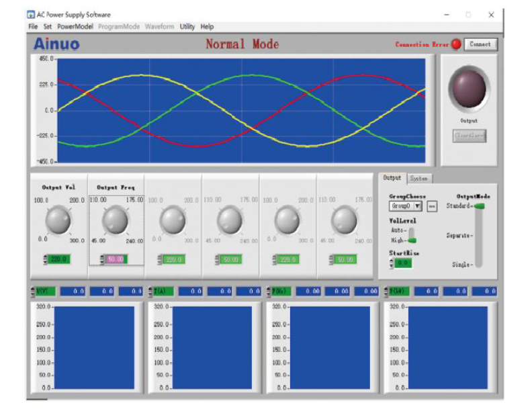Switch to the Output tab

(392, 178)
